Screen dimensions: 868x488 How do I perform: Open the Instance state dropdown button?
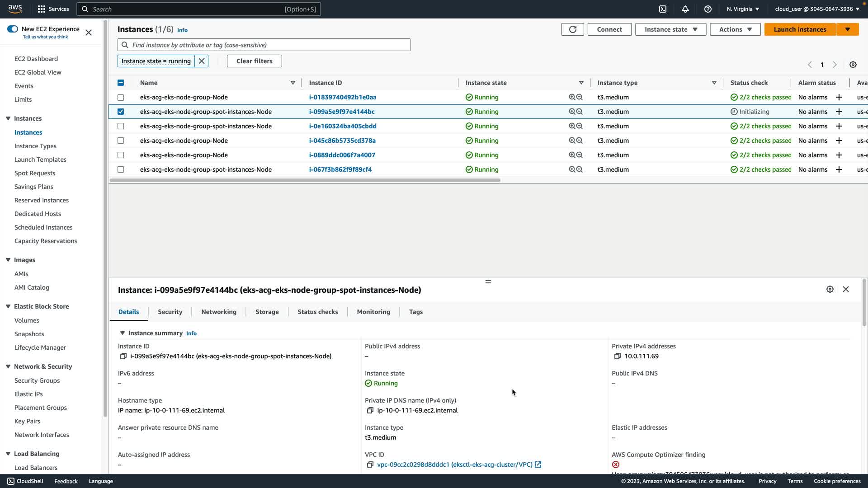(670, 29)
